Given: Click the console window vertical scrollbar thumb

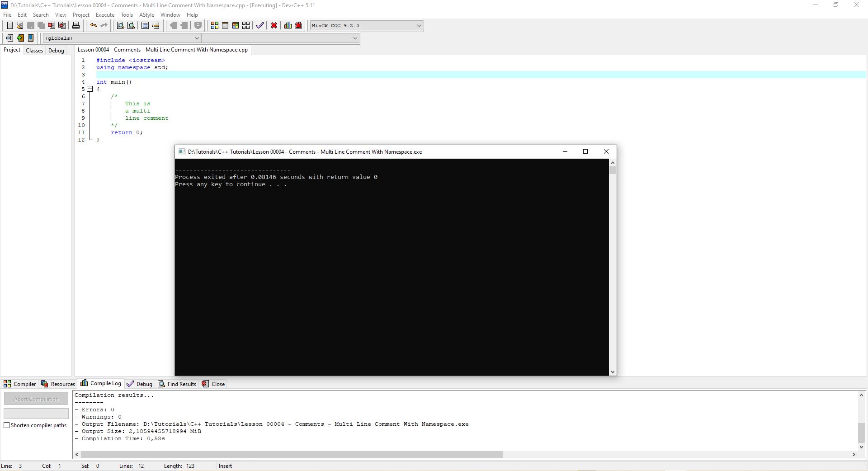Looking at the screenshot, I should click(613, 170).
